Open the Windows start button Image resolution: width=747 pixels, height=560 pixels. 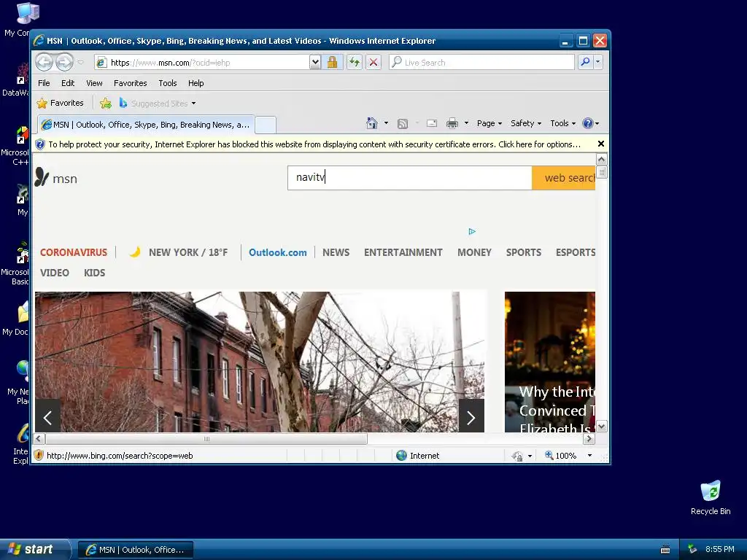[35, 549]
